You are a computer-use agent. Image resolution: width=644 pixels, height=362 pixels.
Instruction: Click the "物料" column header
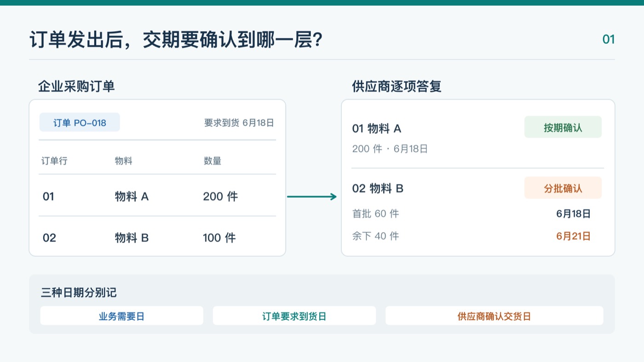click(124, 161)
